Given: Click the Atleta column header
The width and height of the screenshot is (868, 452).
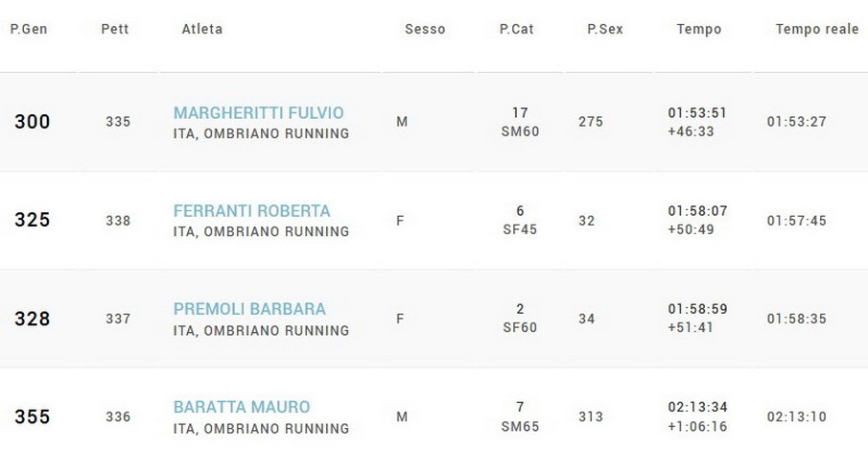Looking at the screenshot, I should (x=202, y=30).
